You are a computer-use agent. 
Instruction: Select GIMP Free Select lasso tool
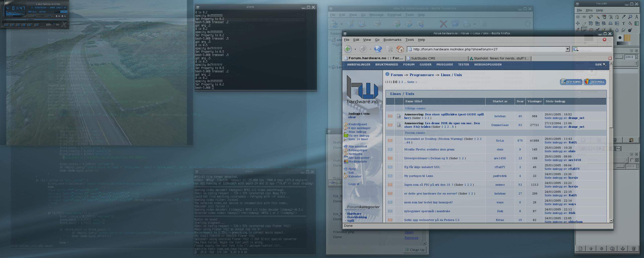591,17
